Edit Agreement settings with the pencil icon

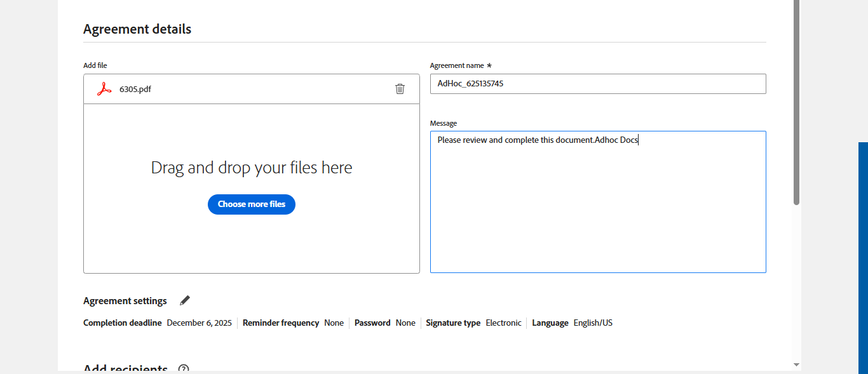pos(185,300)
